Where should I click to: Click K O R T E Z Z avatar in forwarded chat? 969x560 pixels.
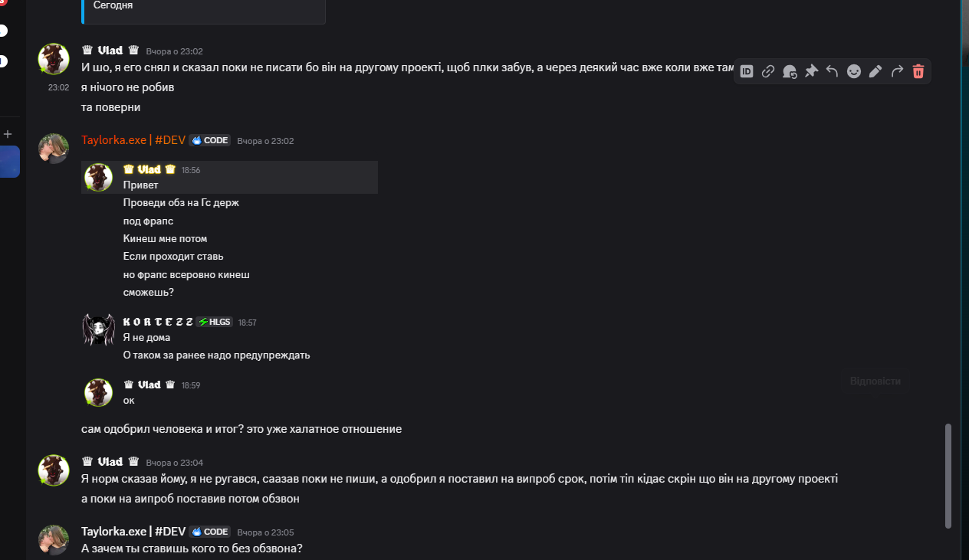coord(98,329)
